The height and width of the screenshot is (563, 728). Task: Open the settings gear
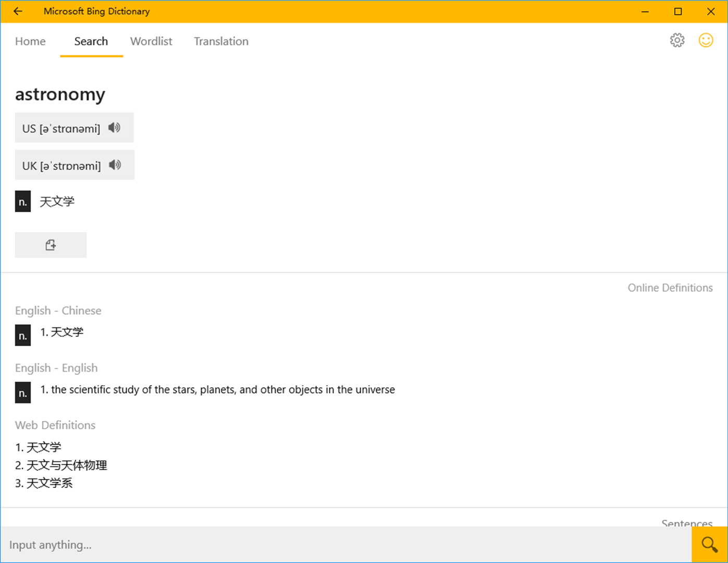click(x=677, y=40)
